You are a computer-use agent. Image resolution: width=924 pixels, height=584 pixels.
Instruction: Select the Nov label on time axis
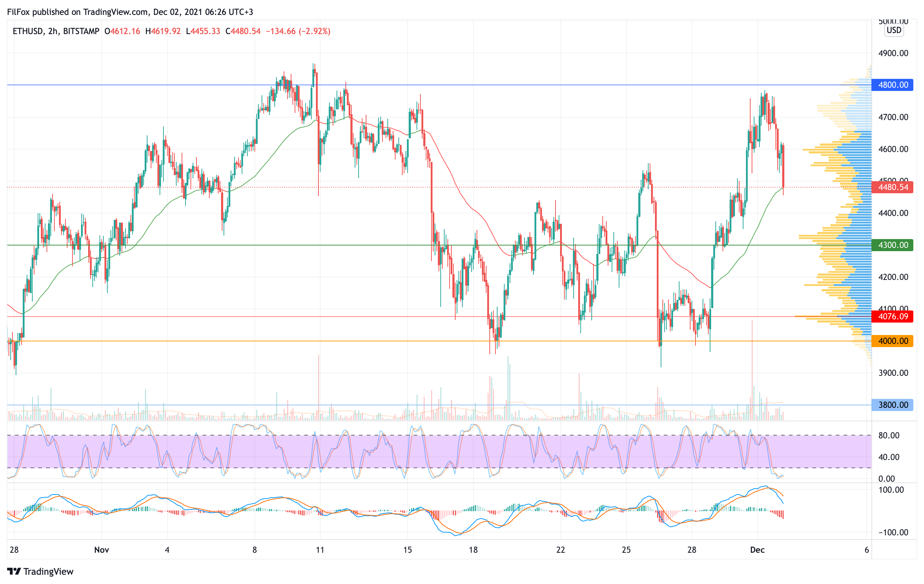pos(102,550)
